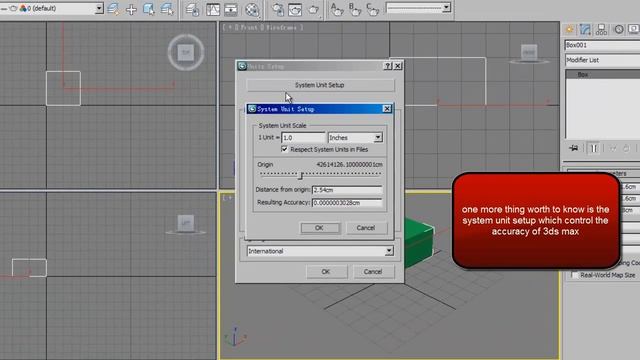Click the Create New Layer icon

click(x=113, y=9)
